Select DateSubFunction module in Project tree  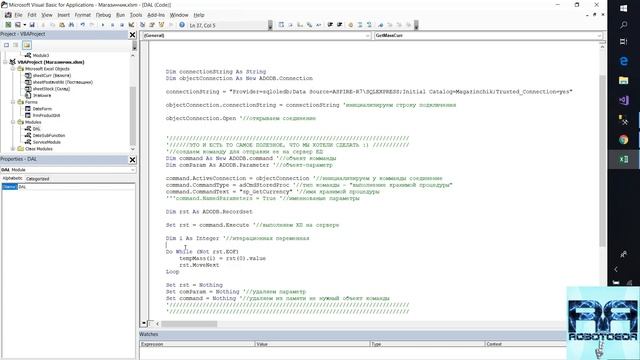click(x=49, y=136)
